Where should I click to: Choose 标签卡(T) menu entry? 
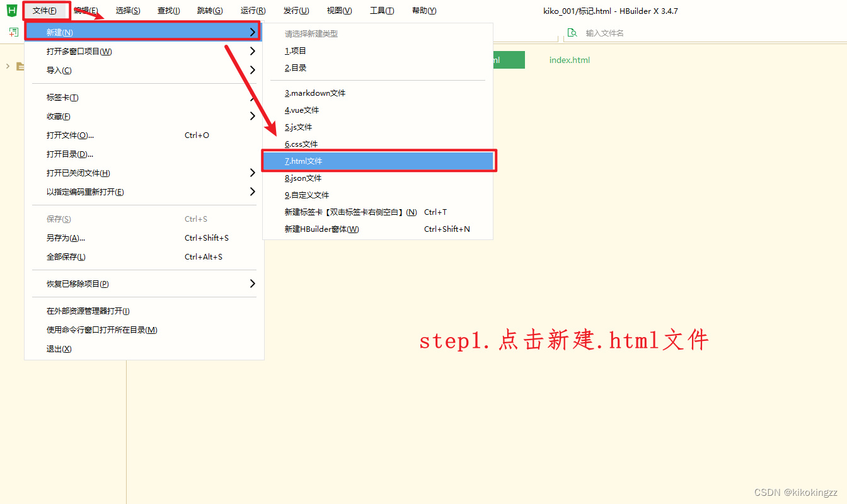(144, 98)
